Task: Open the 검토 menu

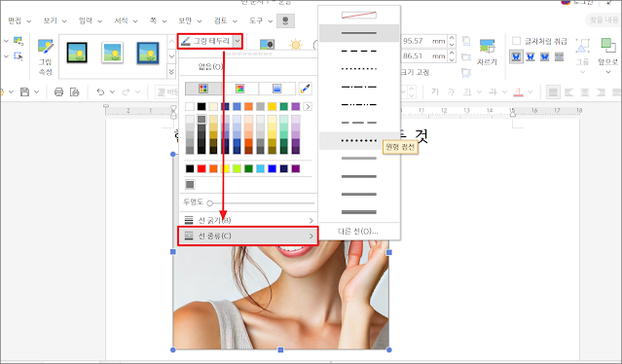Action: pos(225,20)
